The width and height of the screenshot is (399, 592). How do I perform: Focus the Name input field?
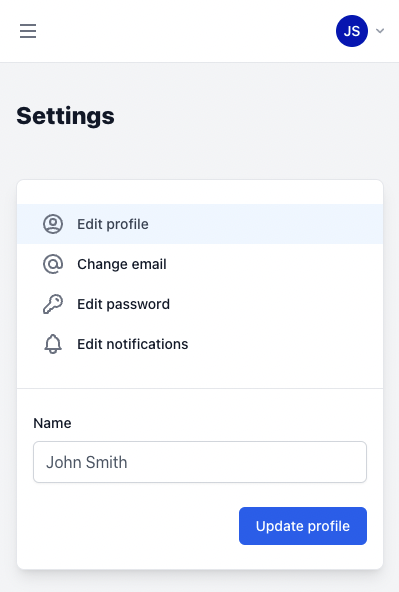pos(200,462)
